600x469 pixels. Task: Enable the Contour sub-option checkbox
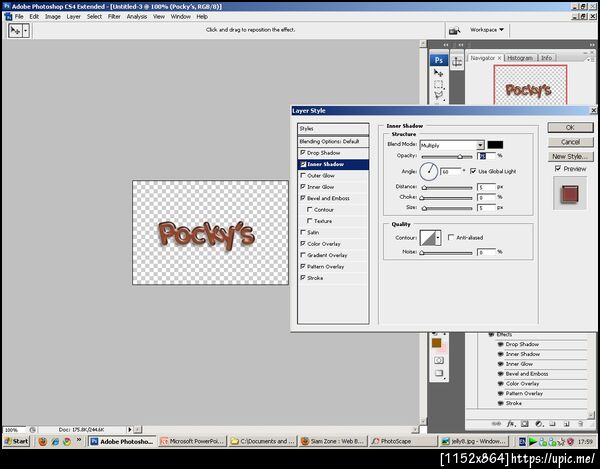310,210
